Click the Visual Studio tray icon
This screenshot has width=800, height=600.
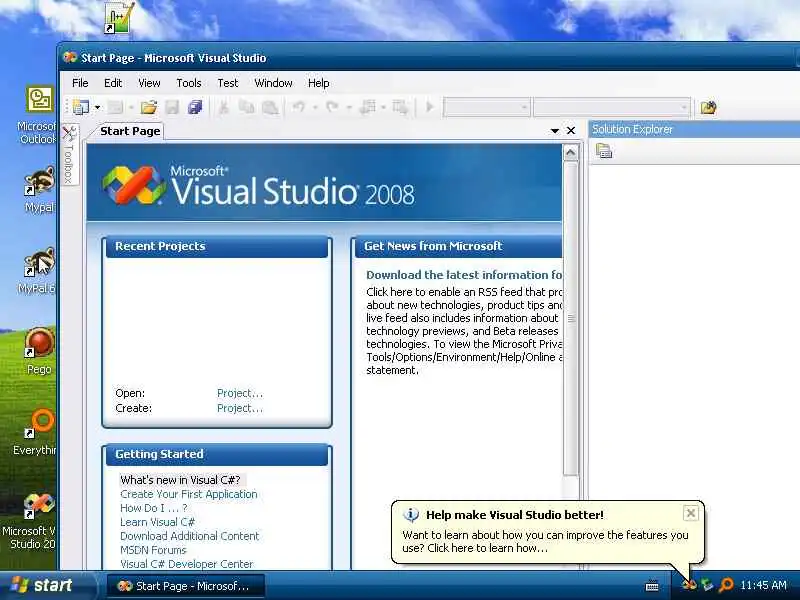689,585
